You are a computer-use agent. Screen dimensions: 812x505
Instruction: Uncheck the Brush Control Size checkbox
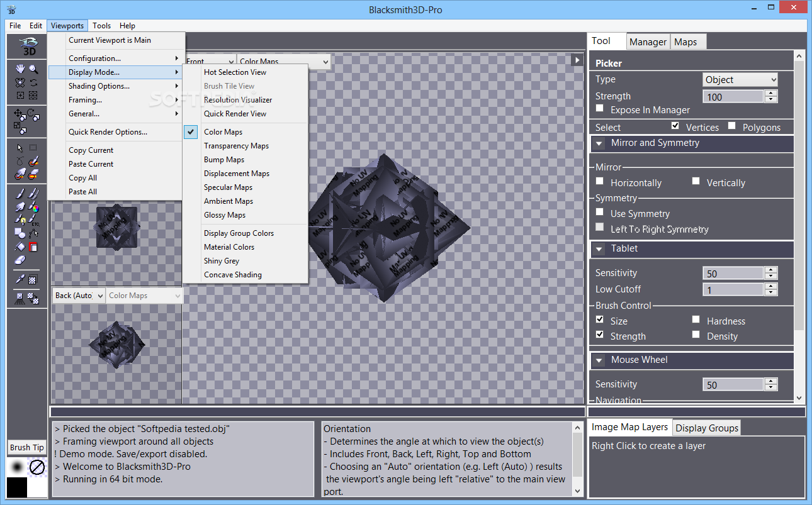[x=600, y=319]
